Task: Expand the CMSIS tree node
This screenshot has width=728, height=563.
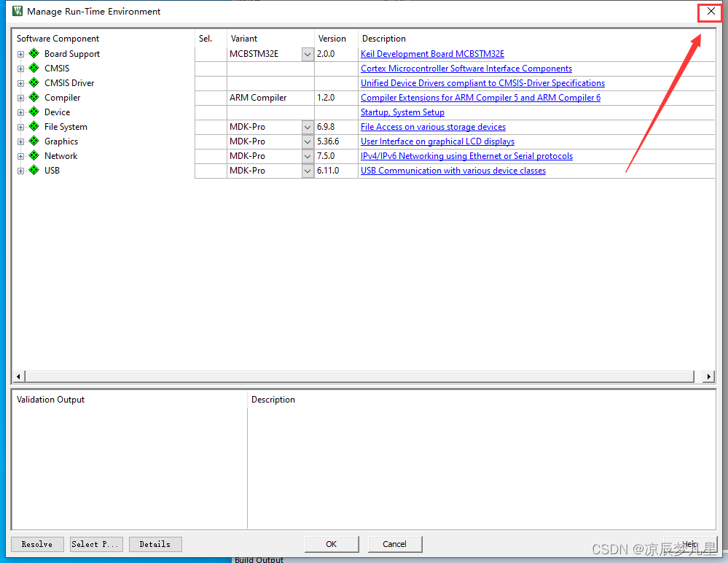Action: pyautogui.click(x=20, y=69)
